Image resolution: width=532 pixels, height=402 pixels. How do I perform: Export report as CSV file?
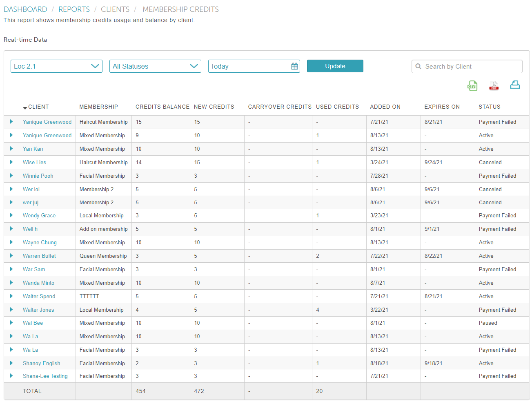click(472, 85)
